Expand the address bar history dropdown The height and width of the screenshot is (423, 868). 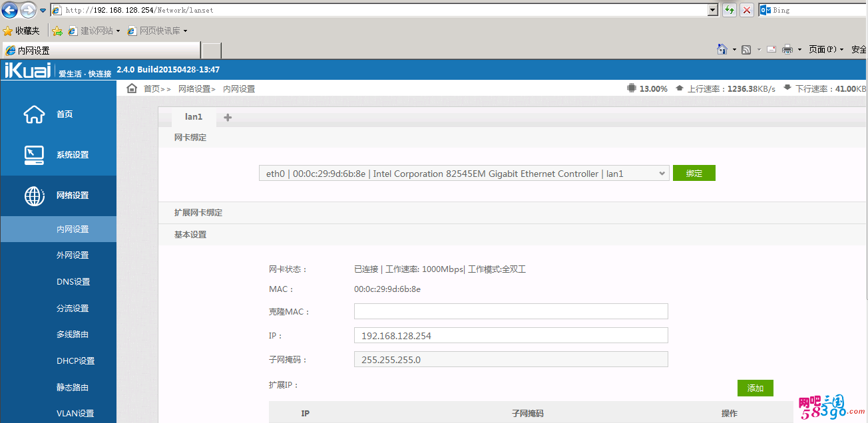coord(713,10)
